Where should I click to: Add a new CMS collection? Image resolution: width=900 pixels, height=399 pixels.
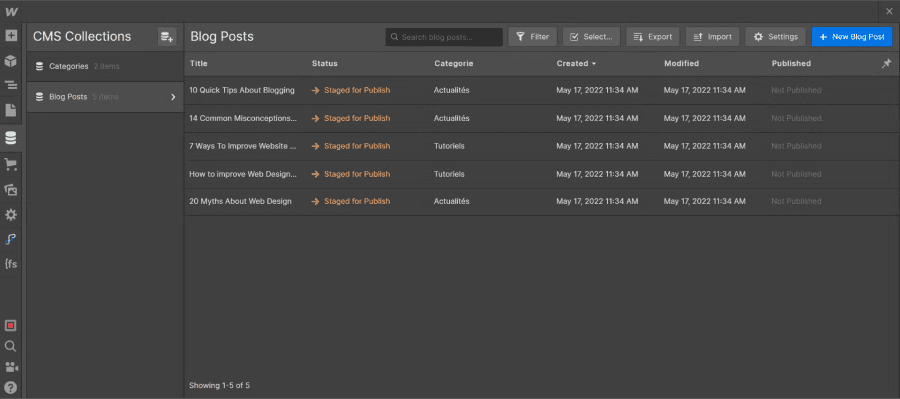click(x=167, y=37)
